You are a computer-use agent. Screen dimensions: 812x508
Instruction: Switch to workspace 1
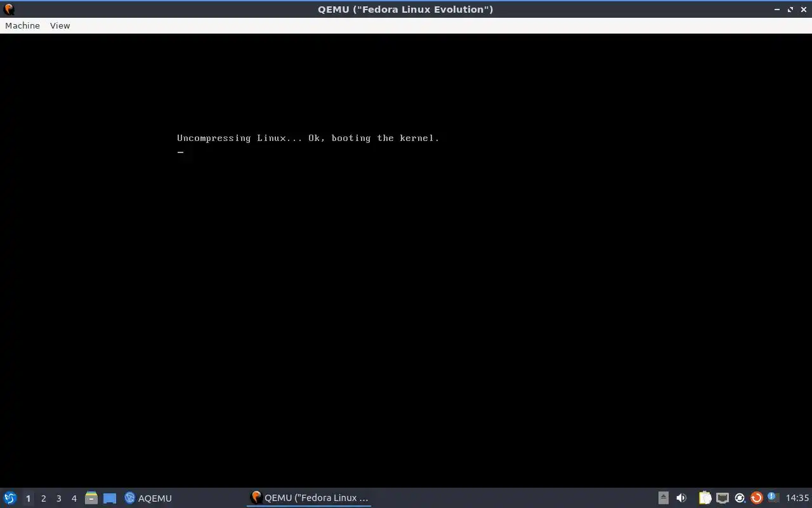pos(28,498)
